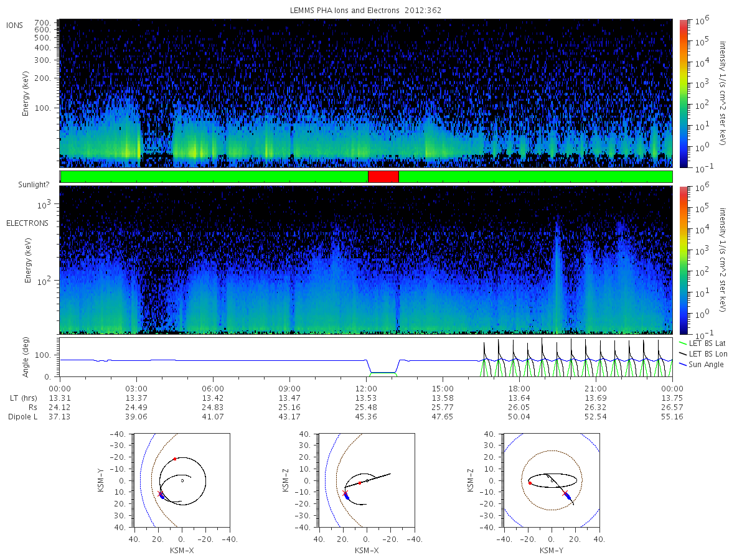Click the red X marker in KSM-X/KSM-Z plot

point(345,493)
